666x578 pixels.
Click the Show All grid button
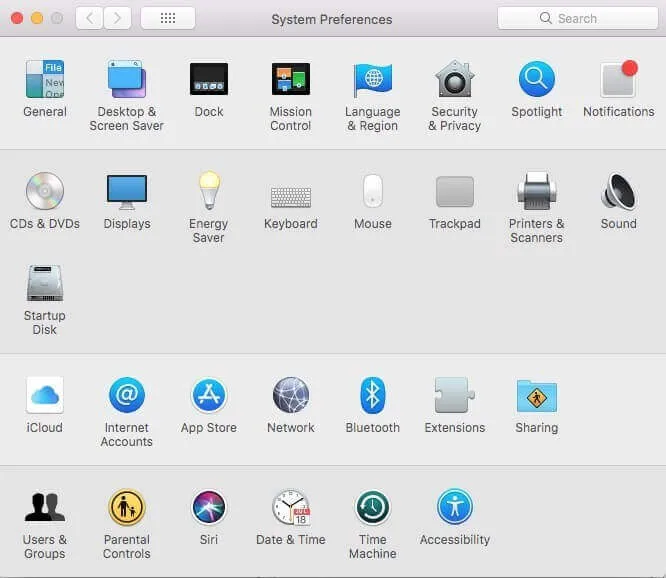tap(168, 18)
